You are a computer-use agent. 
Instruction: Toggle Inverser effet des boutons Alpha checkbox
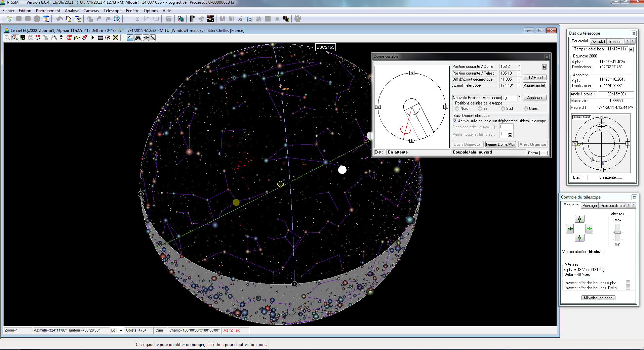tap(628, 283)
